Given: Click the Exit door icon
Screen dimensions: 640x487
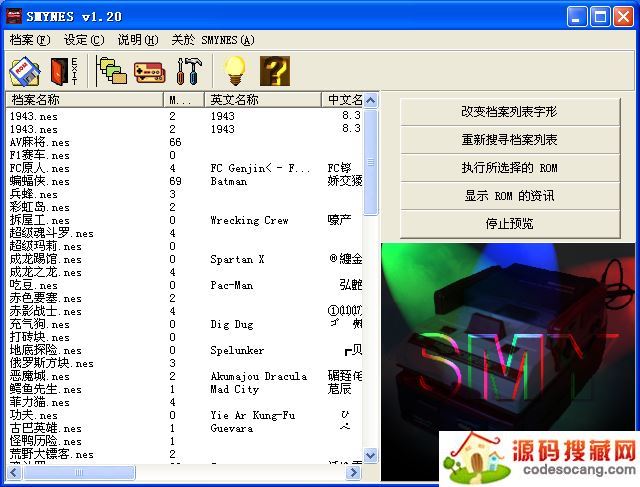Looking at the screenshot, I should coord(64,71).
